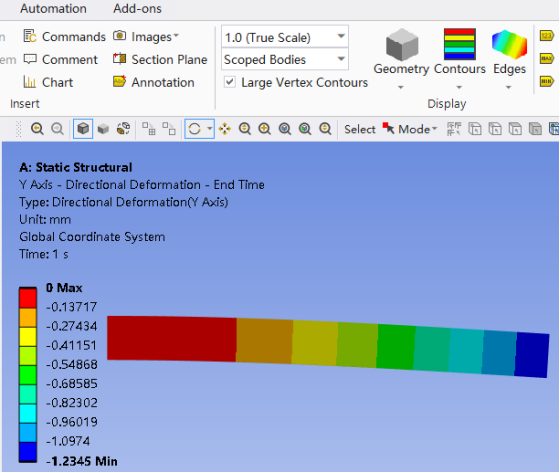This screenshot has height=473, width=560.
Task: Open the True Scale dropdown
Action: point(285,37)
